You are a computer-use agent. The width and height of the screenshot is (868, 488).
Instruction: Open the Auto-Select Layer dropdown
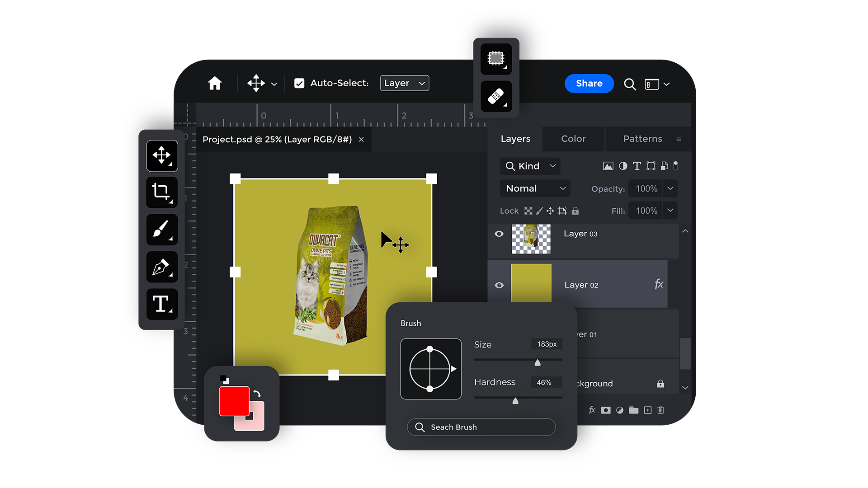(404, 83)
